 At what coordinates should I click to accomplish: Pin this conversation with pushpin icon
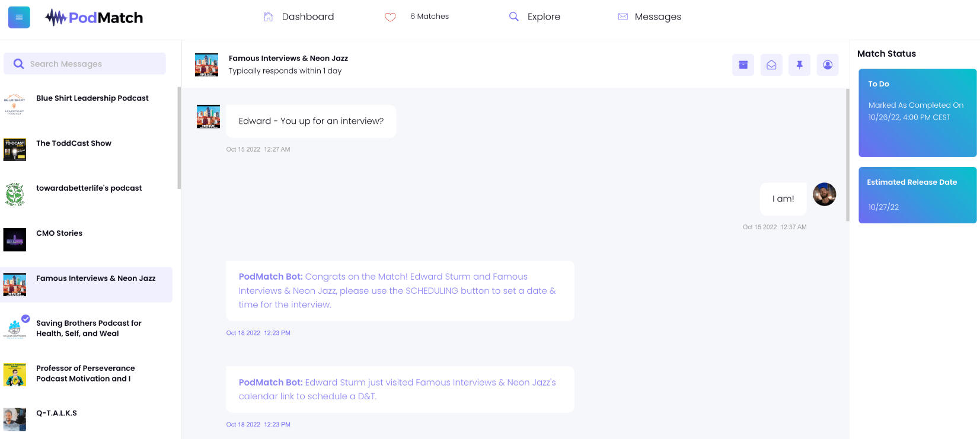[x=799, y=65]
